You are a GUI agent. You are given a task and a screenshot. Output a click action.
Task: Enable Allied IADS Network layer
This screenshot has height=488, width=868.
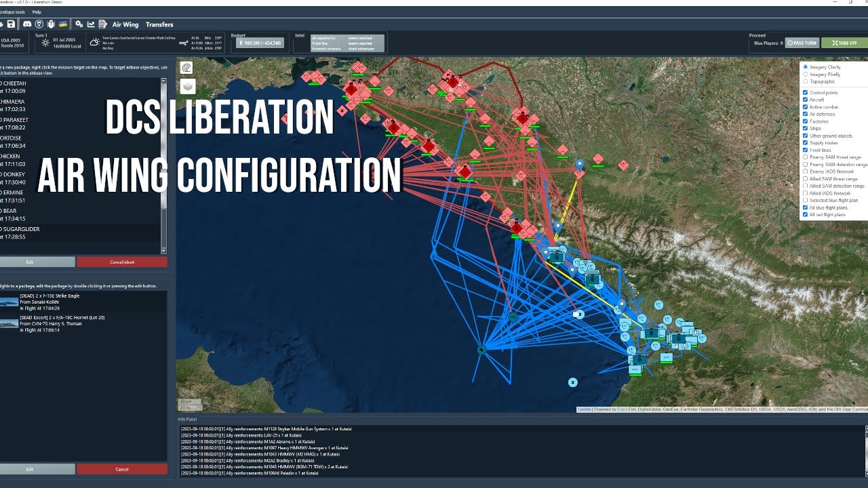805,193
